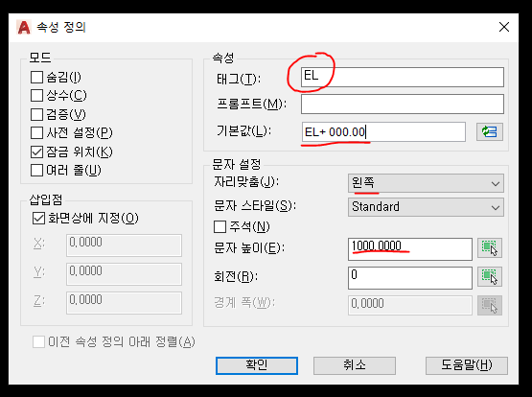The height and width of the screenshot is (397, 532).
Task: Click the 삽입점 group label
Action: click(x=46, y=199)
